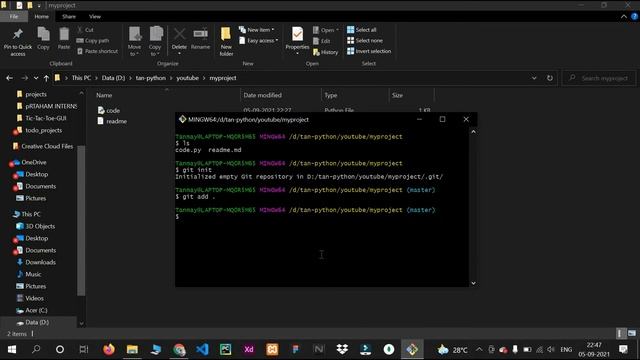Select the code file

pos(109,110)
